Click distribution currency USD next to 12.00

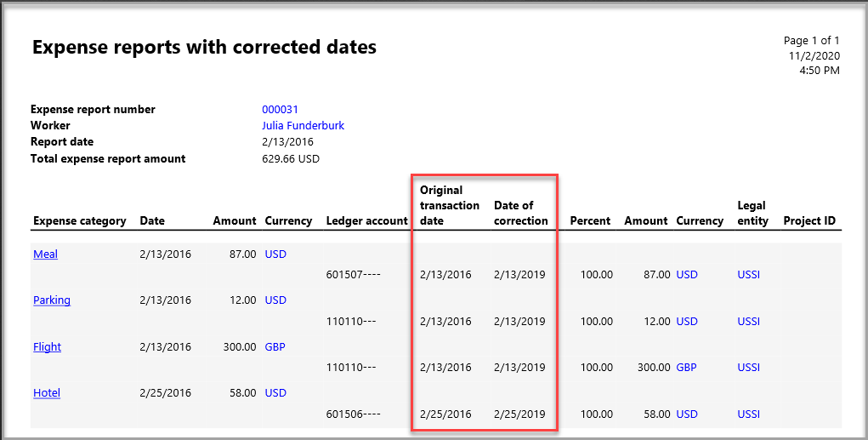coord(687,322)
